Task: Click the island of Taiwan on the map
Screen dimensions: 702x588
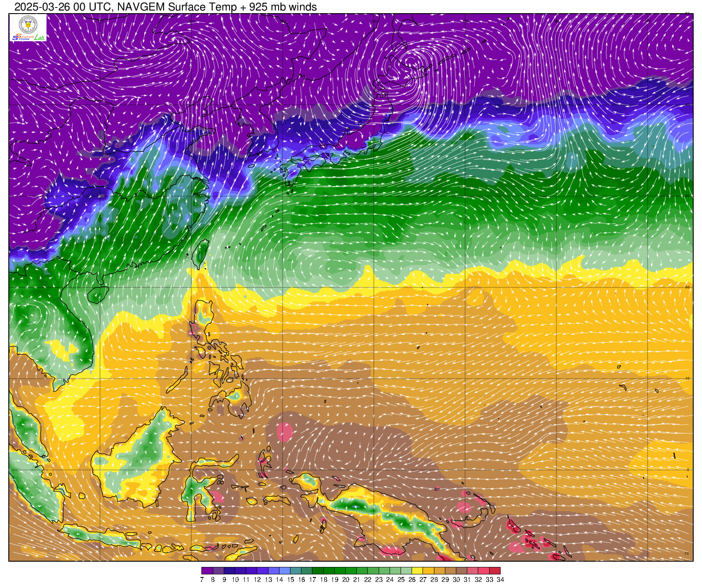Action: (x=201, y=253)
